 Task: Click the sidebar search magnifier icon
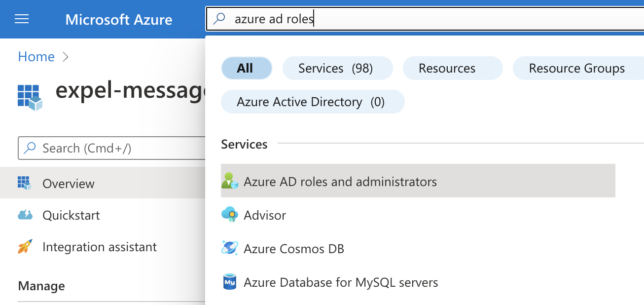click(x=30, y=148)
